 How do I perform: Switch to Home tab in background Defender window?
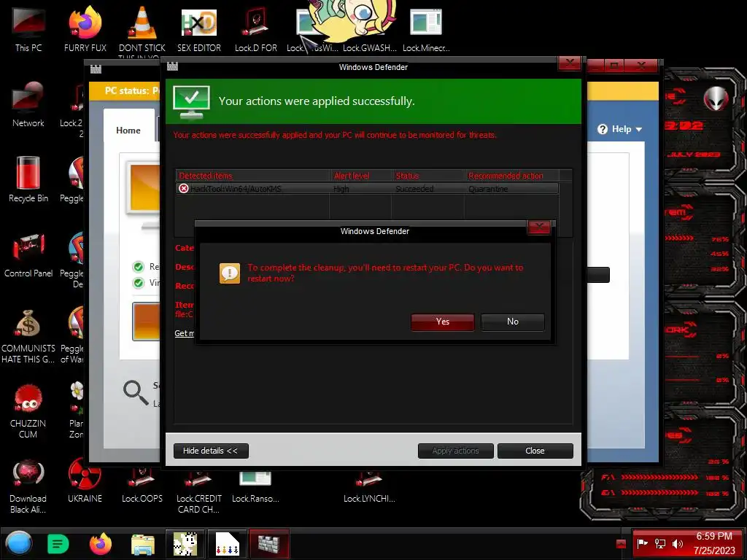point(128,131)
